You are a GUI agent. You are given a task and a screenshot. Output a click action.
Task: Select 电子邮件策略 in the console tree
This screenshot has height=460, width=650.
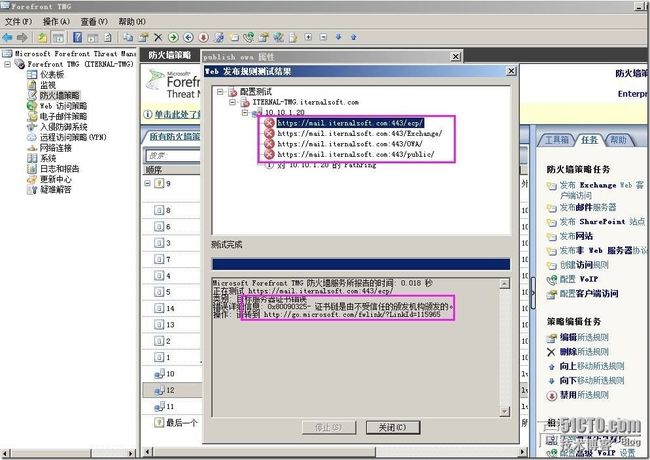[63, 116]
